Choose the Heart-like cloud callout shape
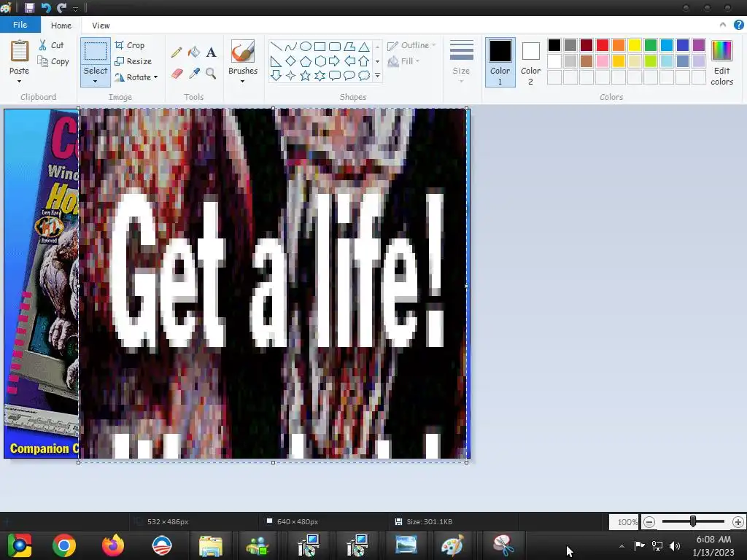Viewport: 747px width, 560px height. pos(364,75)
